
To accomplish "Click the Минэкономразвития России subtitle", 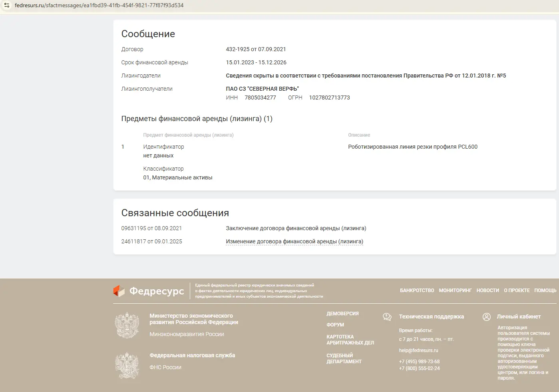I will [187, 334].
